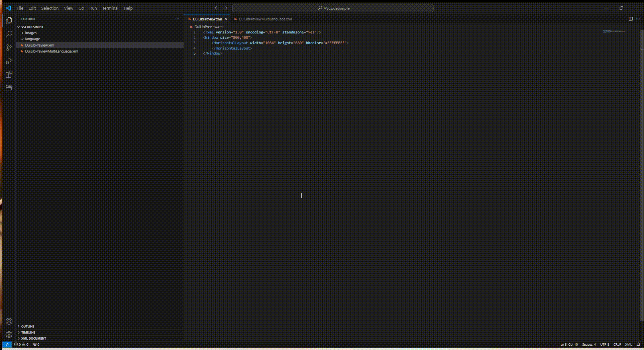Viewport: 644px width, 350px height.
Task: Open Run and Debug view
Action: coord(9,61)
